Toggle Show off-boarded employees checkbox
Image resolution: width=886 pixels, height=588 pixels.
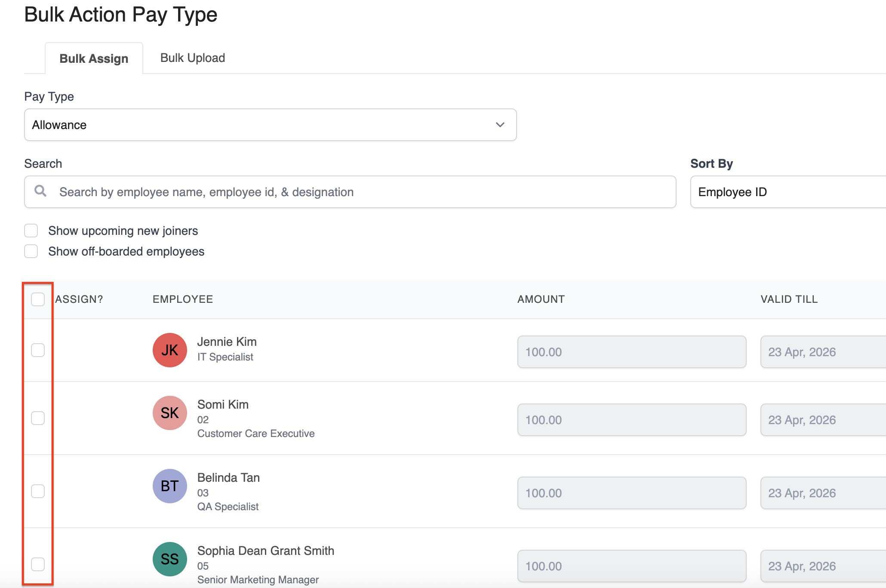(x=31, y=251)
